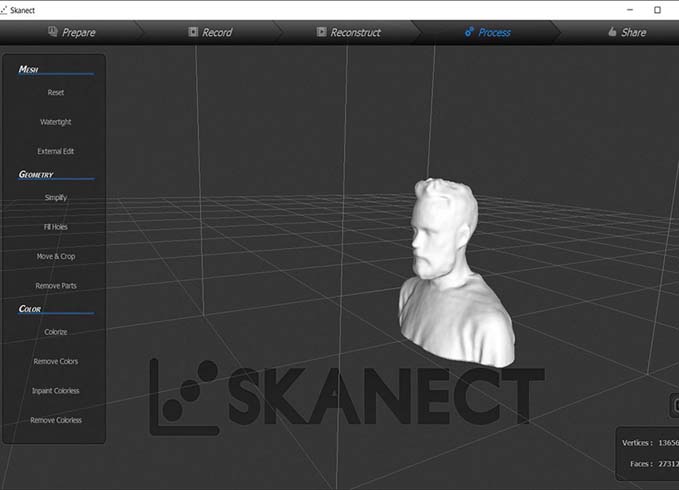
Task: Click the Vertices count readout
Action: [650, 443]
